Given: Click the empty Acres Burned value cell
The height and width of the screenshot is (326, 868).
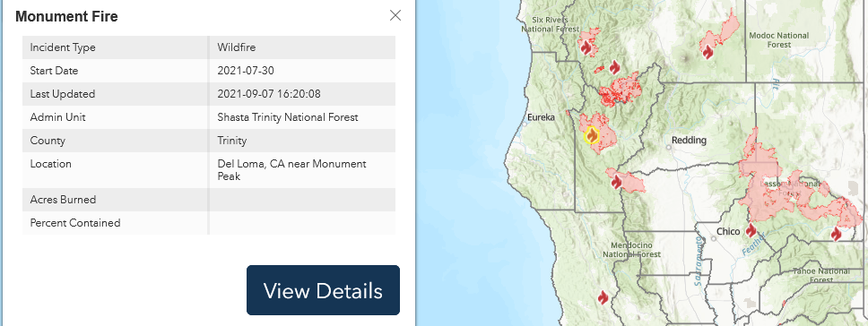Looking at the screenshot, I should (x=302, y=200).
